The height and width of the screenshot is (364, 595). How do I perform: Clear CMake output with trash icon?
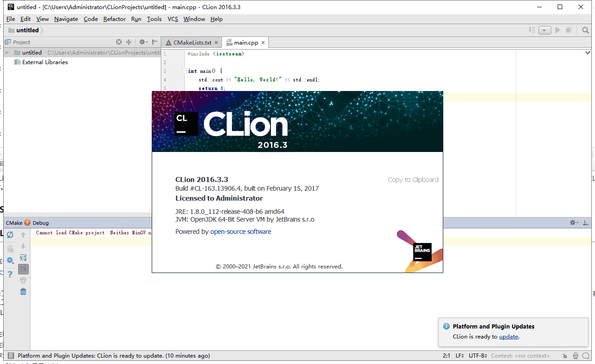tap(23, 292)
